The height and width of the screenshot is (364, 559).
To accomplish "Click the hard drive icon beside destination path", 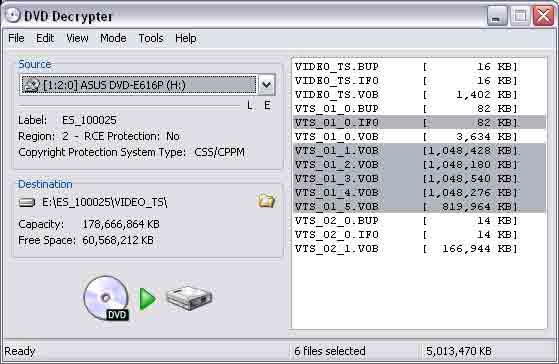I will 27,202.
